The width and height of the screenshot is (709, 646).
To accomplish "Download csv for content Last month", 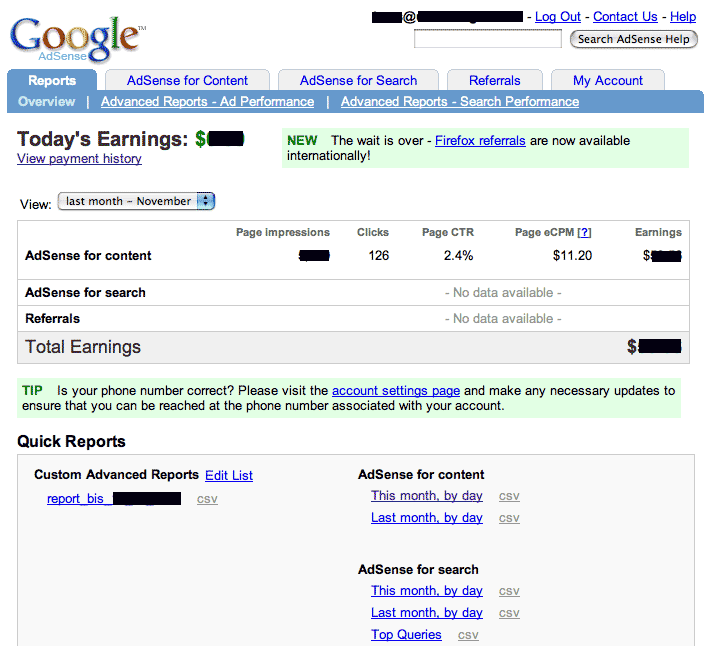I will (509, 518).
